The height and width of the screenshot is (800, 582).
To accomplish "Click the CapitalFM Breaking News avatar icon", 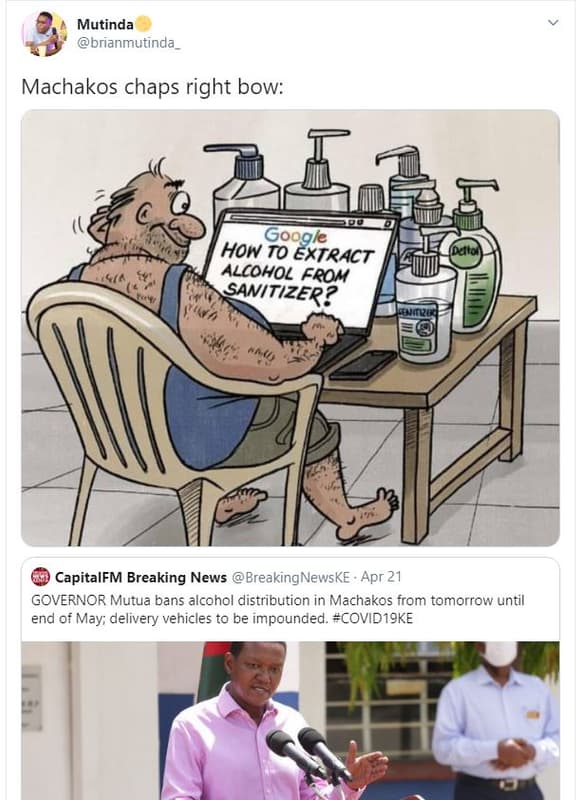I will pyautogui.click(x=40, y=577).
